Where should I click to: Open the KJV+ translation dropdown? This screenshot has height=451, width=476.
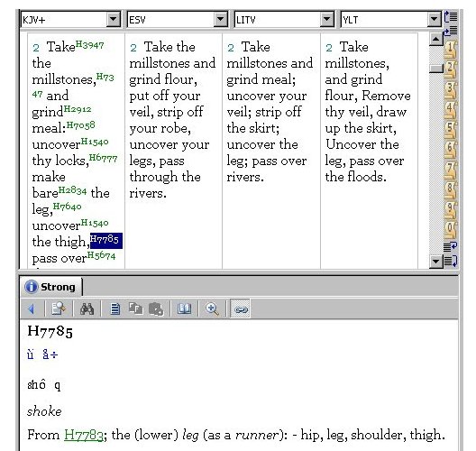(x=113, y=20)
